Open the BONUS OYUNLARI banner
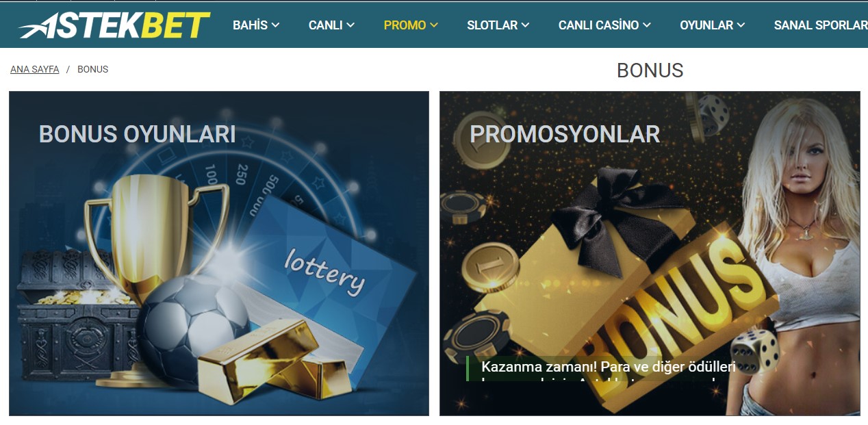The height and width of the screenshot is (425, 868). pos(219,253)
